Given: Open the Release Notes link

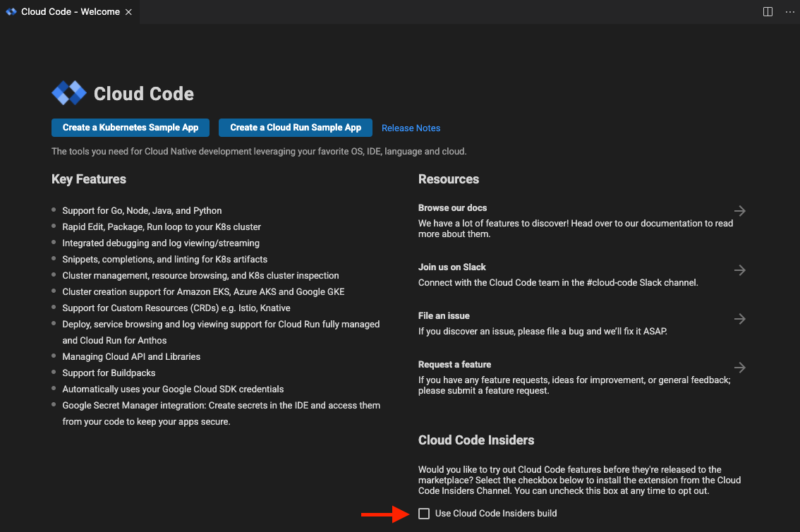Looking at the screenshot, I should pos(411,128).
